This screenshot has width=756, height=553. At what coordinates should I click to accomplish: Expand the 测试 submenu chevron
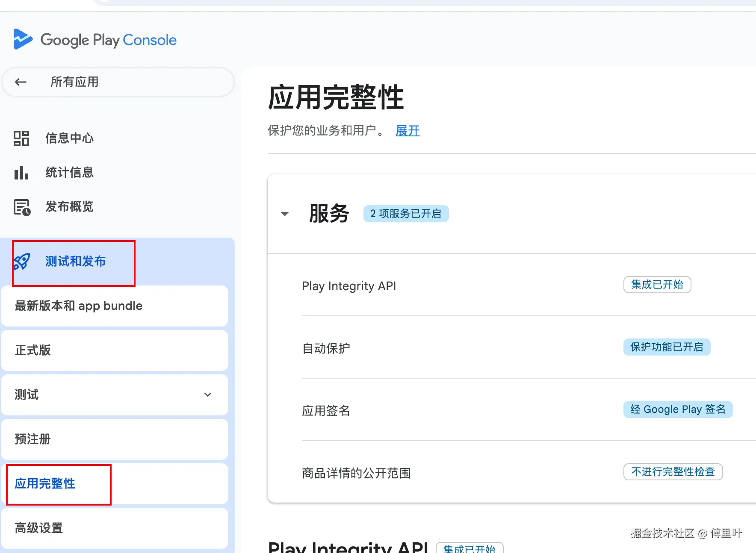click(x=208, y=394)
